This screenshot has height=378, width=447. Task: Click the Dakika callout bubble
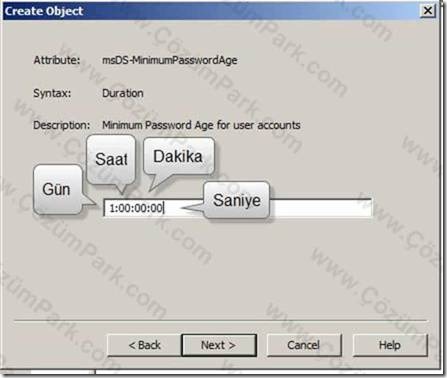pyautogui.click(x=178, y=156)
